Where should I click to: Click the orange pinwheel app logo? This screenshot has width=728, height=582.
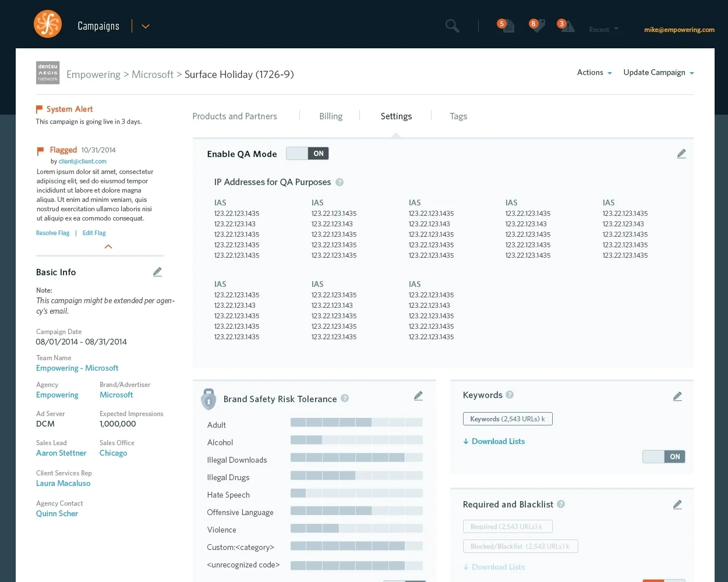48,24
